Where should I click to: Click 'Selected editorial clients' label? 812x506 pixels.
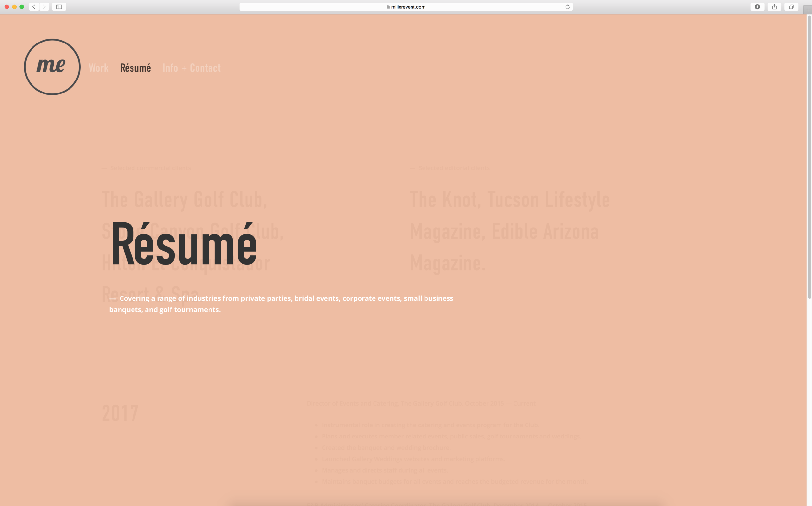pyautogui.click(x=450, y=168)
